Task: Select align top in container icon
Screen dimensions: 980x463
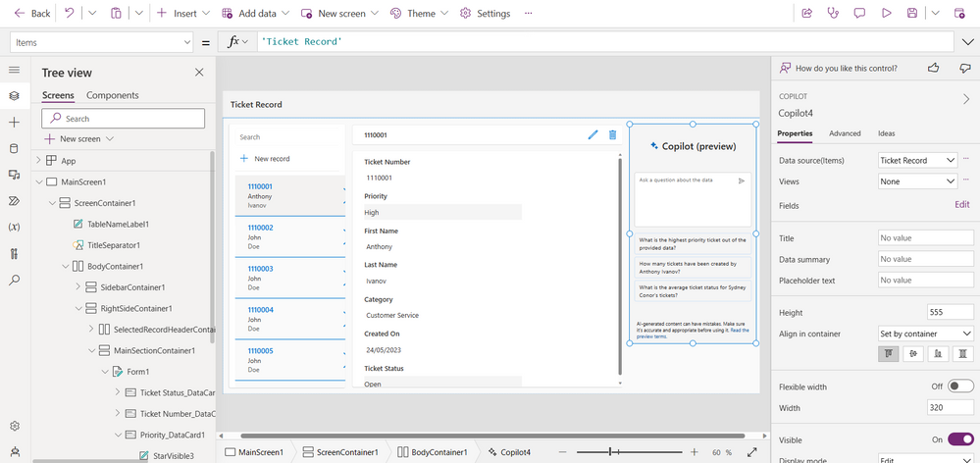Action: 888,354
